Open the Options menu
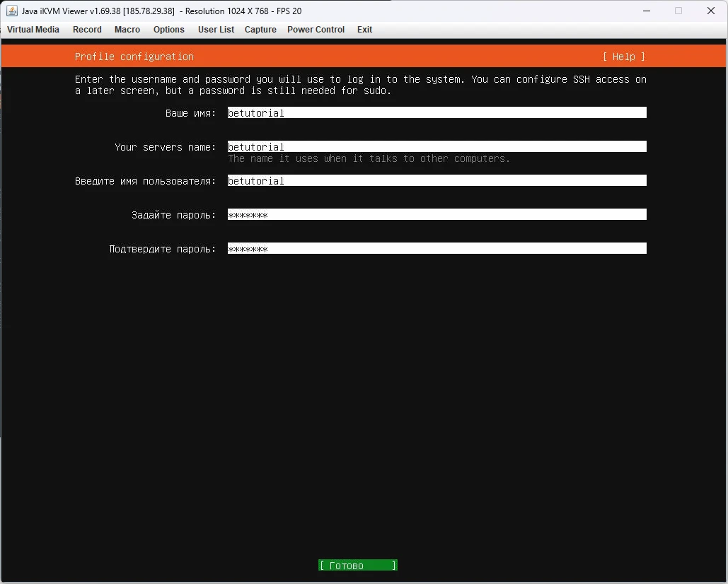Viewport: 728px width, 584px height. tap(168, 30)
